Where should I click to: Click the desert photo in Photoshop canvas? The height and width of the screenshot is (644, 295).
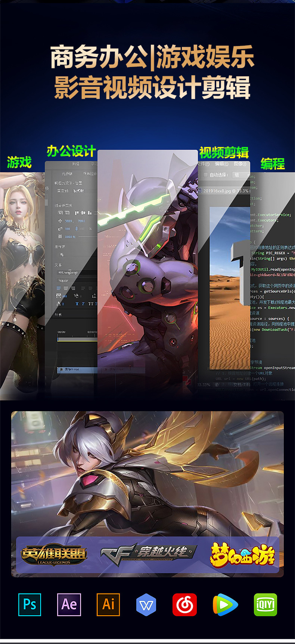(x=230, y=288)
